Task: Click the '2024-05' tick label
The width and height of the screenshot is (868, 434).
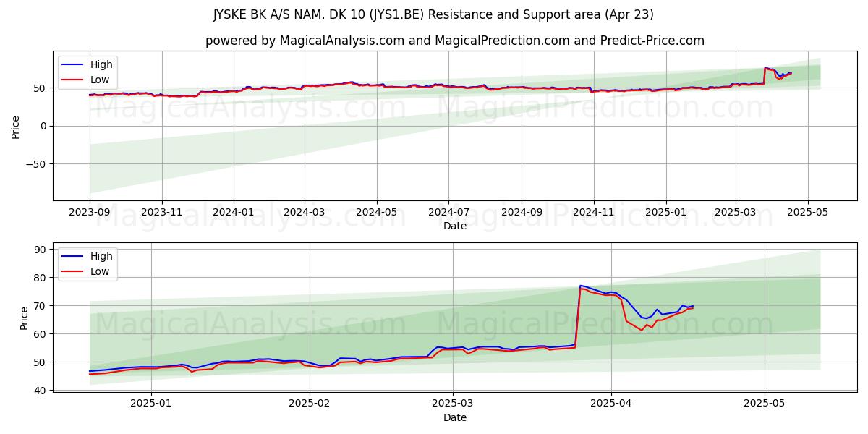Action: click(x=376, y=213)
